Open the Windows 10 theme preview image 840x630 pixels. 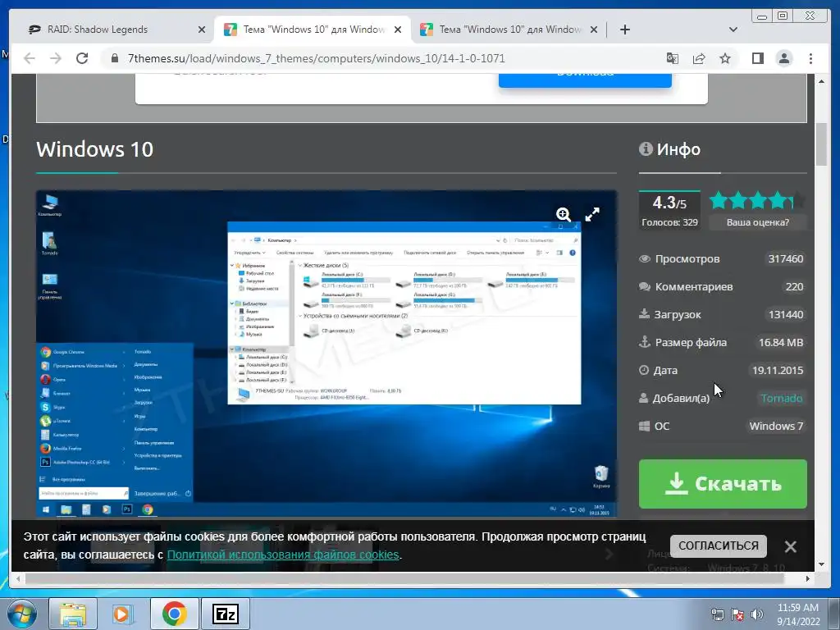326,354
